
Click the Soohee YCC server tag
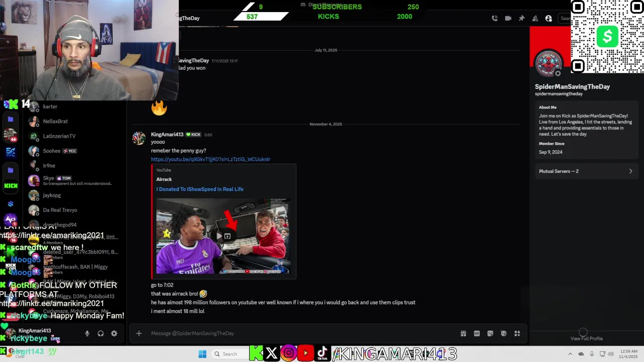pos(69,151)
